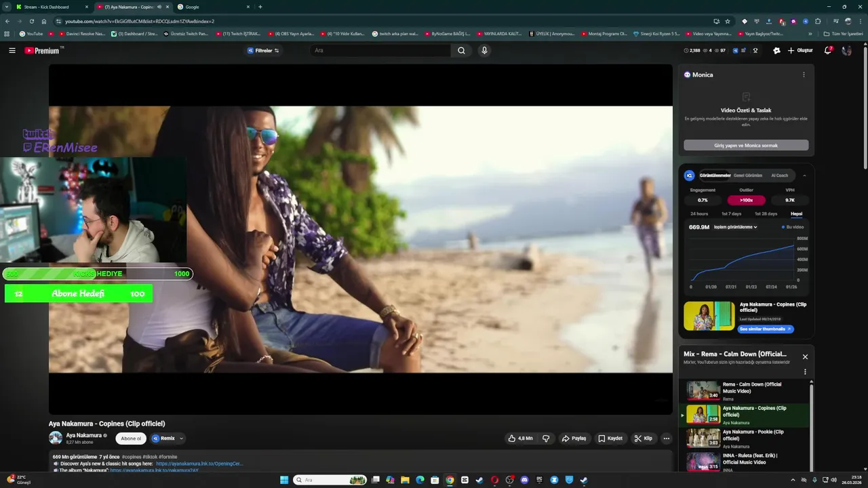This screenshot has height=488, width=868.
Task: Open Aya Nakamura channel avatar
Action: pyautogui.click(x=56, y=438)
